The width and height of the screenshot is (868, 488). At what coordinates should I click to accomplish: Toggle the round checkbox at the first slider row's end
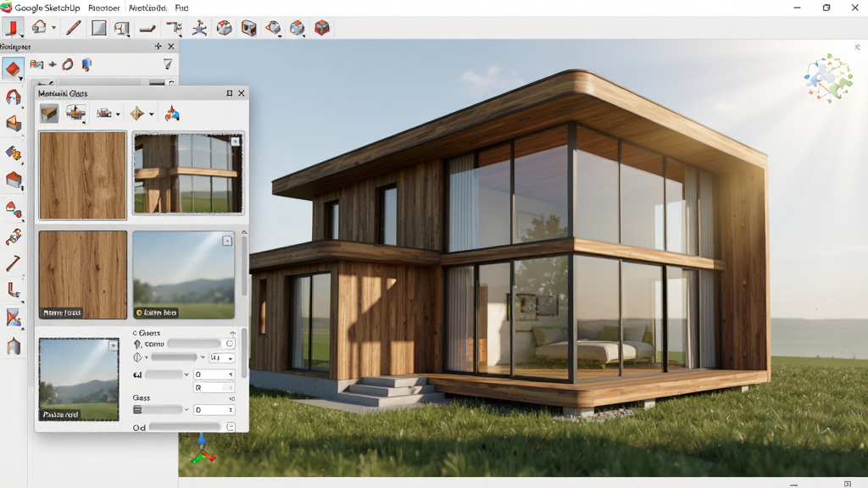coord(229,344)
